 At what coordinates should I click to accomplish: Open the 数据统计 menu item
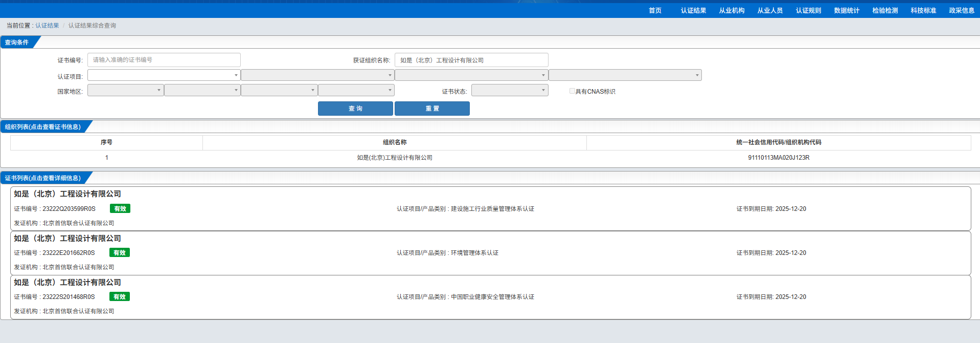(847, 11)
